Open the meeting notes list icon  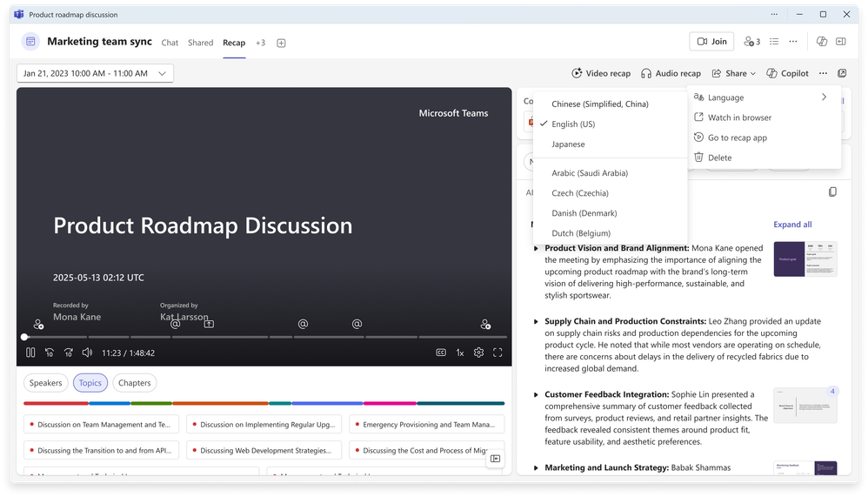click(x=774, y=42)
